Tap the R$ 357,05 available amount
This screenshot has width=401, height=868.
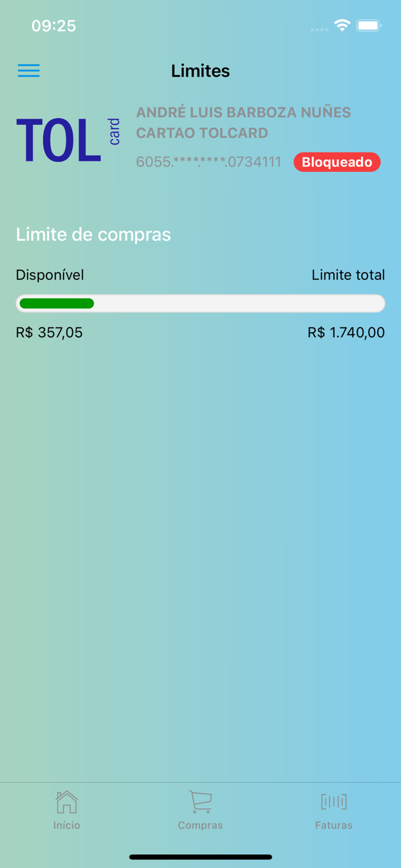coord(49,332)
